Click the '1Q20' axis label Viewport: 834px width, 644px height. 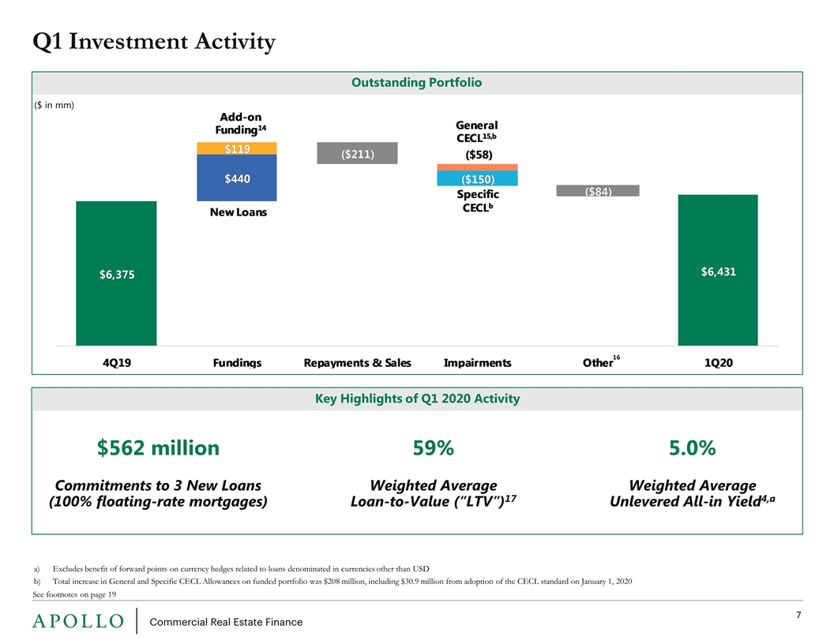719,363
